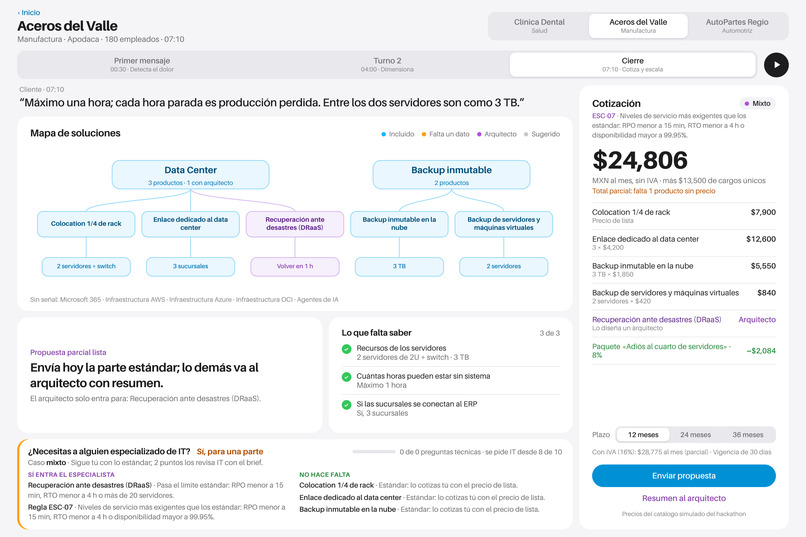This screenshot has width=806, height=537.
Task: Click the '2 servidores' box under Backup de servidores
Action: tap(504, 267)
